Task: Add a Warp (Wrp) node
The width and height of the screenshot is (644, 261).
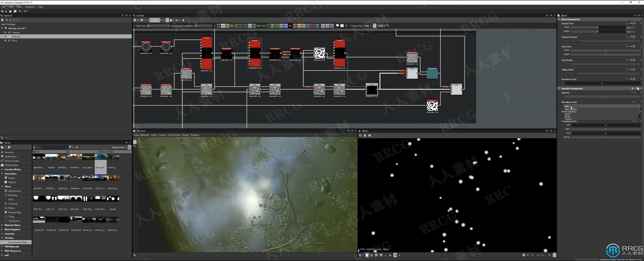Action: coord(317,26)
